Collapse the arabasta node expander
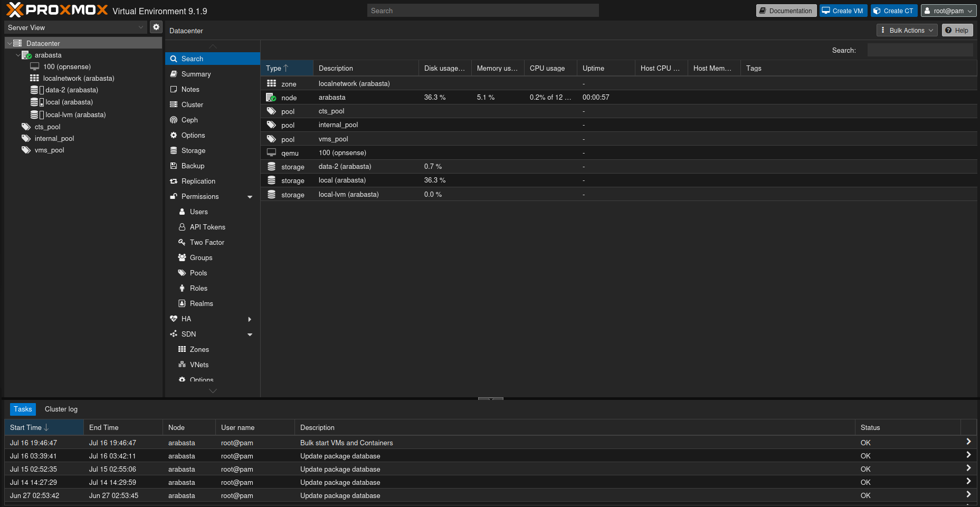The height and width of the screenshot is (507, 980). (18, 55)
